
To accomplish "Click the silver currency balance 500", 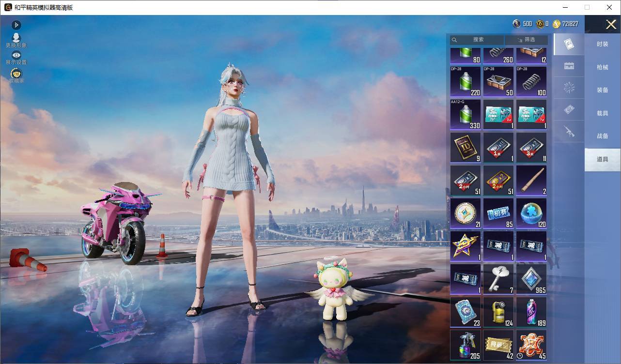I will pos(522,24).
